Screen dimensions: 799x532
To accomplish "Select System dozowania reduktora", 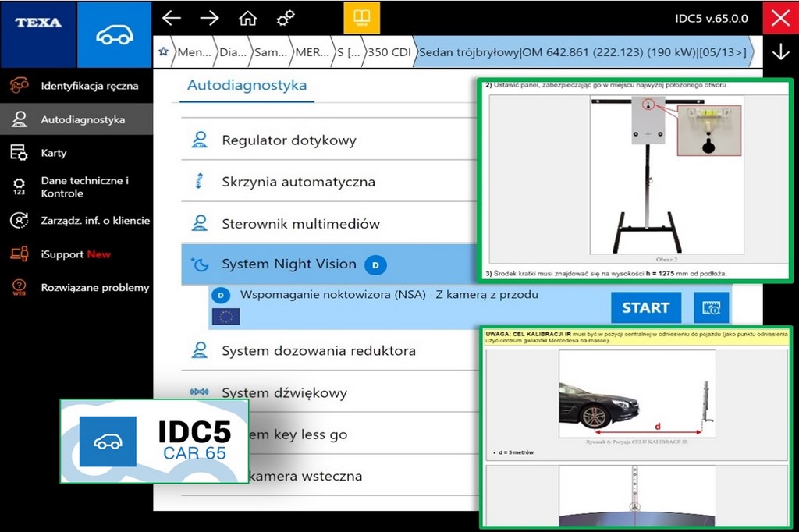I will [329, 350].
